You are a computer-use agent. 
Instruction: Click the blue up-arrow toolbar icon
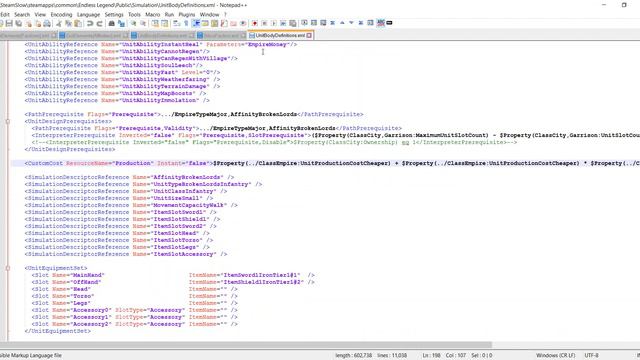342,23
